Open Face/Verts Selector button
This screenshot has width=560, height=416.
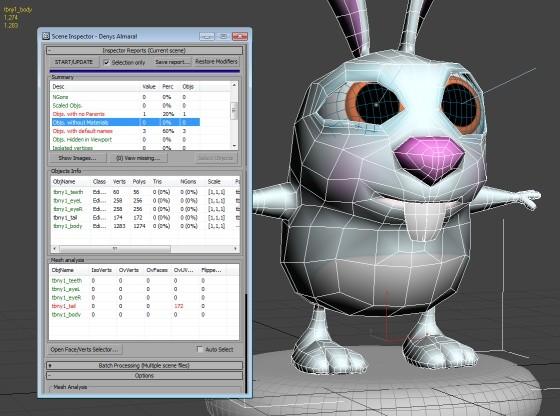click(84, 350)
